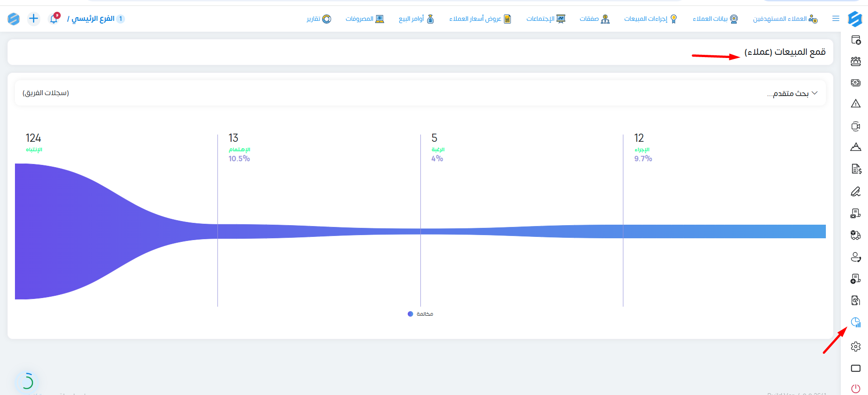Open the notifications bell icon
The image size is (868, 395).
point(54,19)
